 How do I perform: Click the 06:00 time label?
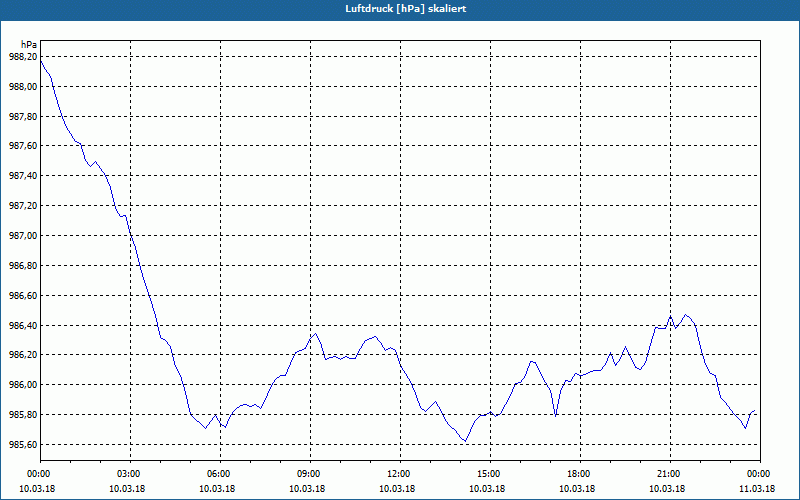click(x=220, y=474)
